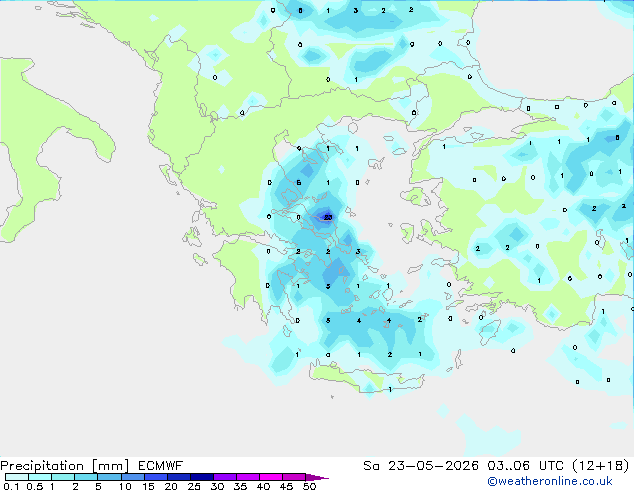The image size is (634, 490).
Task: Select the 0.5–1 mm legend swatch
Action: point(40,477)
